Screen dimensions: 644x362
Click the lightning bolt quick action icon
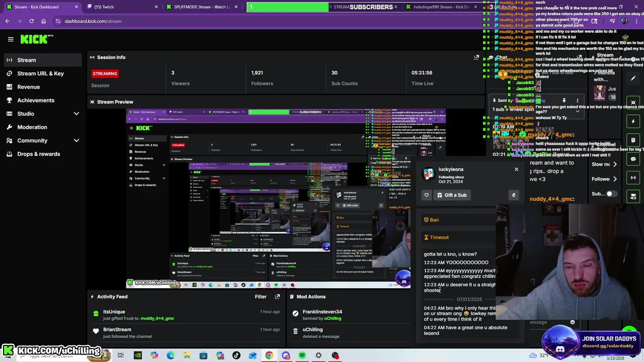(x=633, y=121)
